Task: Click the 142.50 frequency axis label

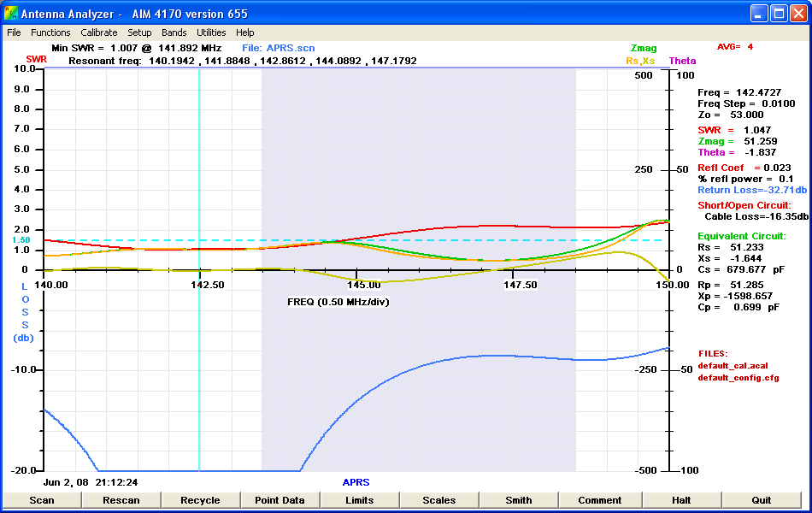Action: point(208,285)
